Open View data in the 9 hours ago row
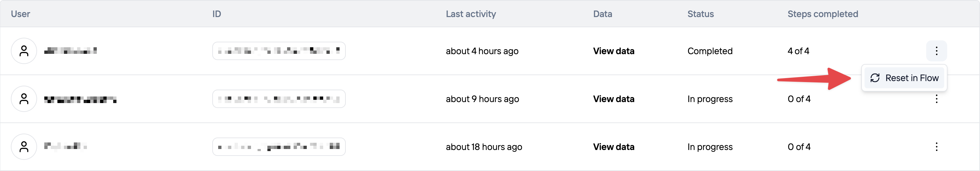980x171 pixels. pyautogui.click(x=613, y=99)
